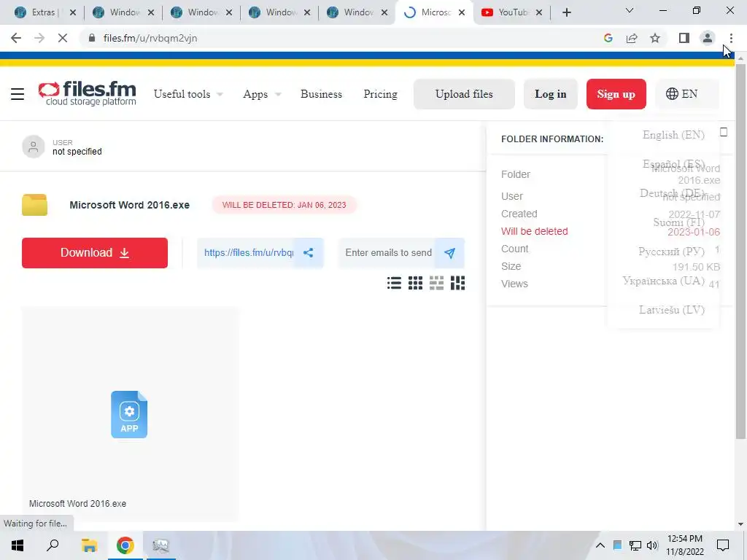Image resolution: width=747 pixels, height=560 pixels.
Task: Open the Microsoft Word 2016.exe APP thumbnail
Action: pos(129,414)
